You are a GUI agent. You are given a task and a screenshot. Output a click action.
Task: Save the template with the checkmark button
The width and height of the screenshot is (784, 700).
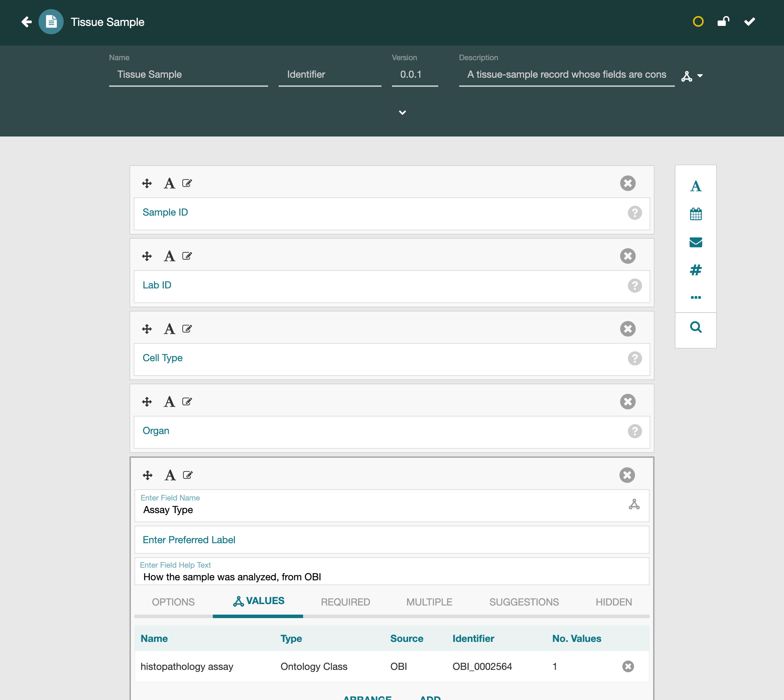[749, 22]
